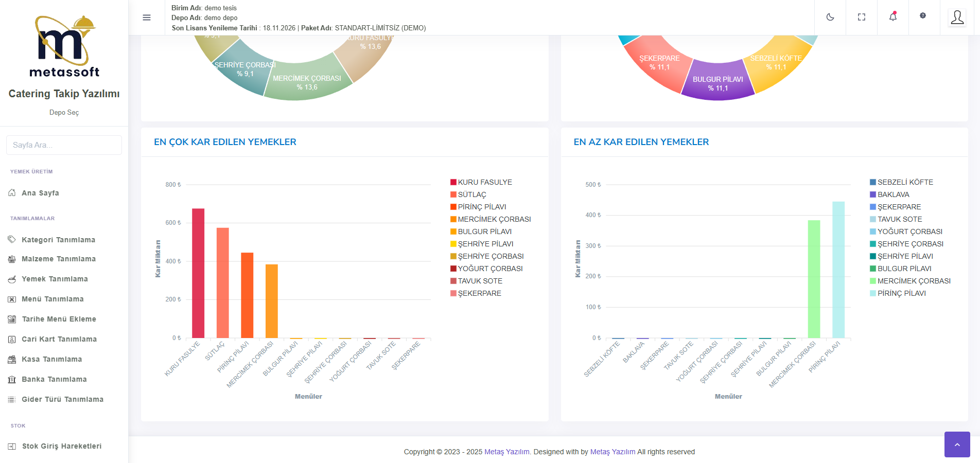Toggle dark mode moon icon

(x=830, y=17)
